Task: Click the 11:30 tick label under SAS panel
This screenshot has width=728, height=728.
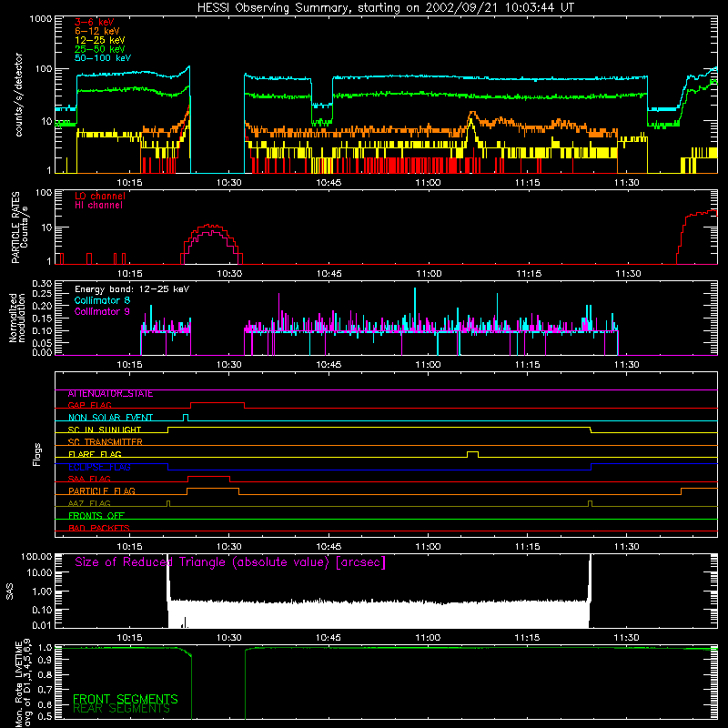Action: click(x=627, y=638)
